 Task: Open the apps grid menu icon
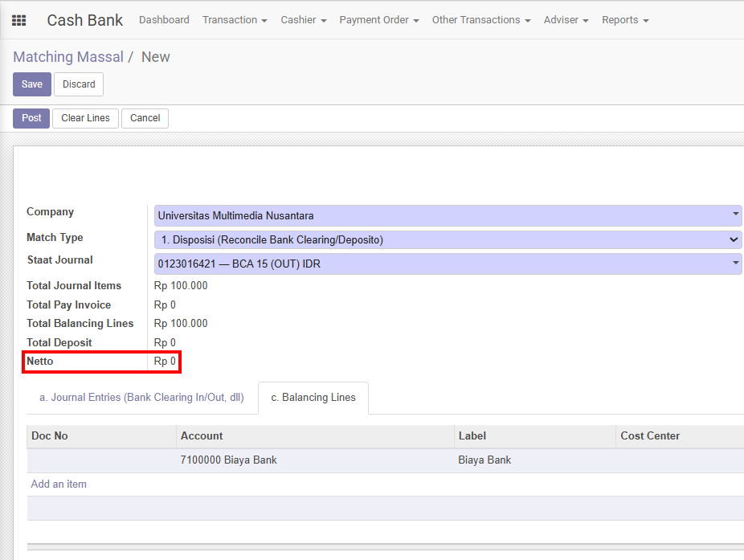tap(18, 20)
